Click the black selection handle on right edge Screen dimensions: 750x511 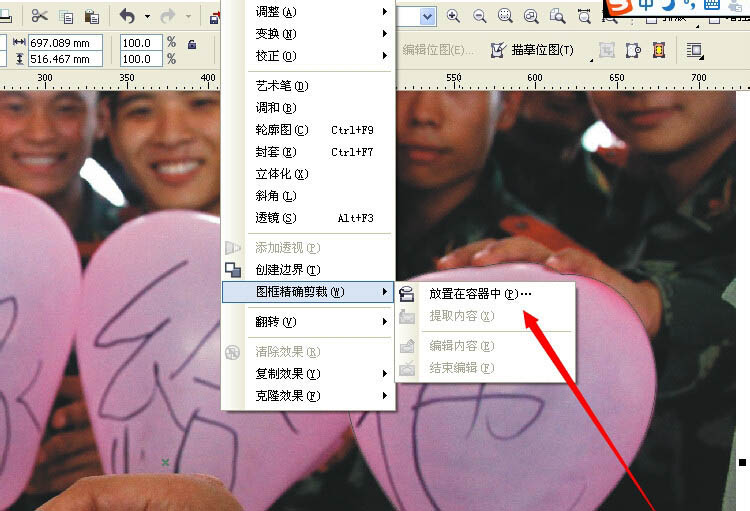coord(742,462)
